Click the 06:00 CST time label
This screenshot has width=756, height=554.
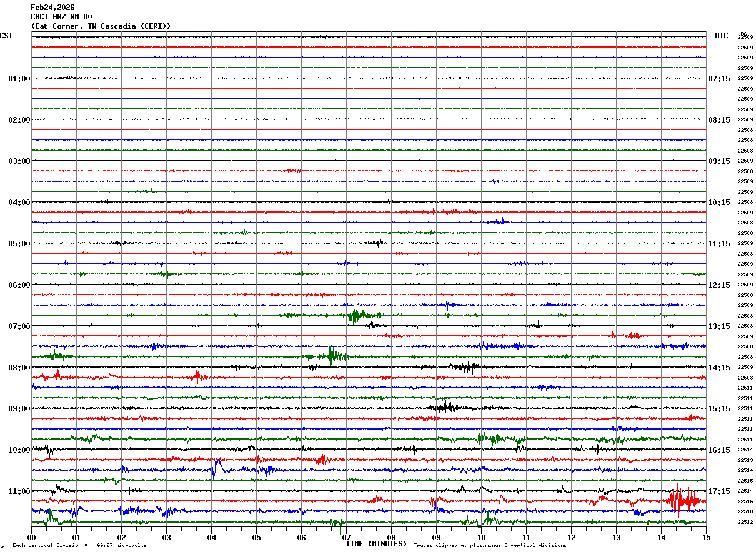19,285
